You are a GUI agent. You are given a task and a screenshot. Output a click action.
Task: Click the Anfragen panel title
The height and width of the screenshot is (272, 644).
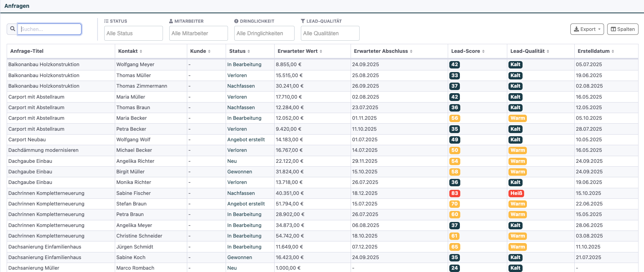[x=17, y=6]
